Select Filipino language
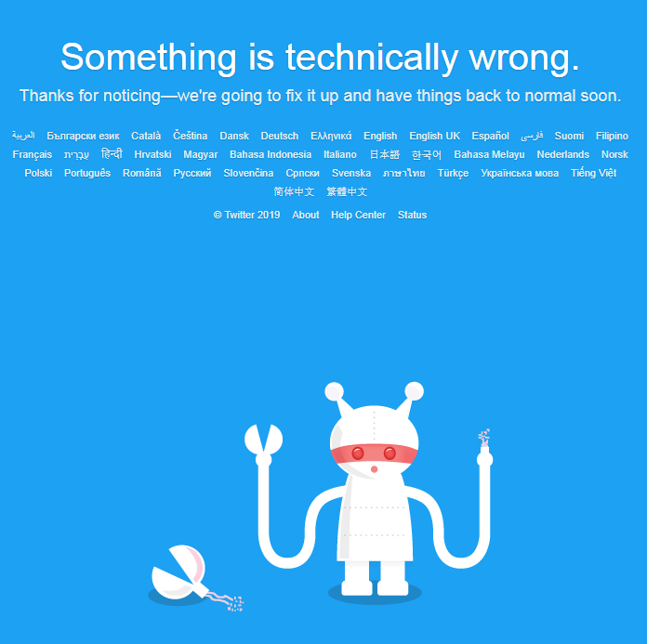The image size is (647, 644). point(612,136)
